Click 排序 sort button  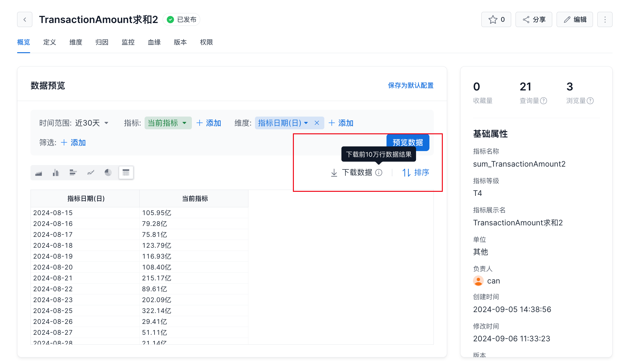[x=416, y=173]
